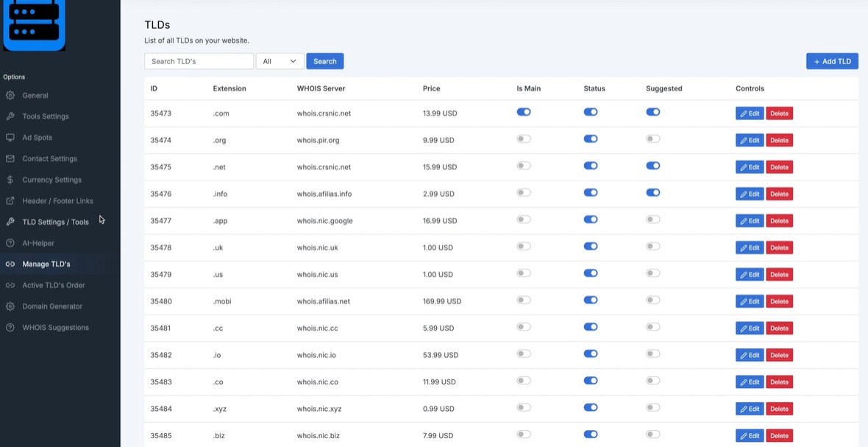Open Ad Spots from the sidebar
This screenshot has width=868, height=447.
[x=8, y=137]
